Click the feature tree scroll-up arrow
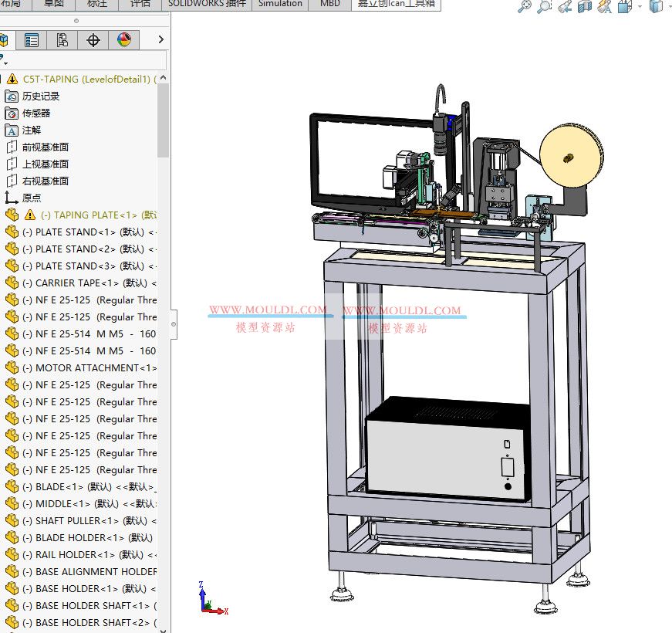The height and width of the screenshot is (633, 672). (x=163, y=77)
